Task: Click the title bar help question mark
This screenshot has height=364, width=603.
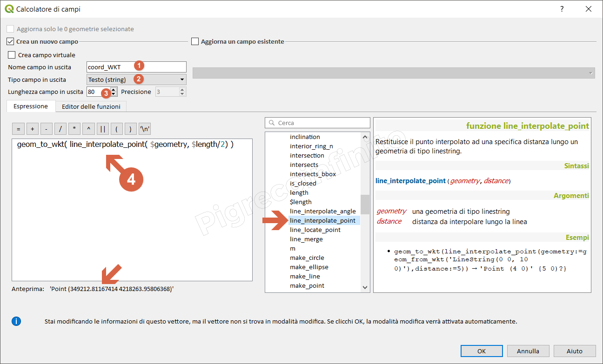Action: click(562, 9)
